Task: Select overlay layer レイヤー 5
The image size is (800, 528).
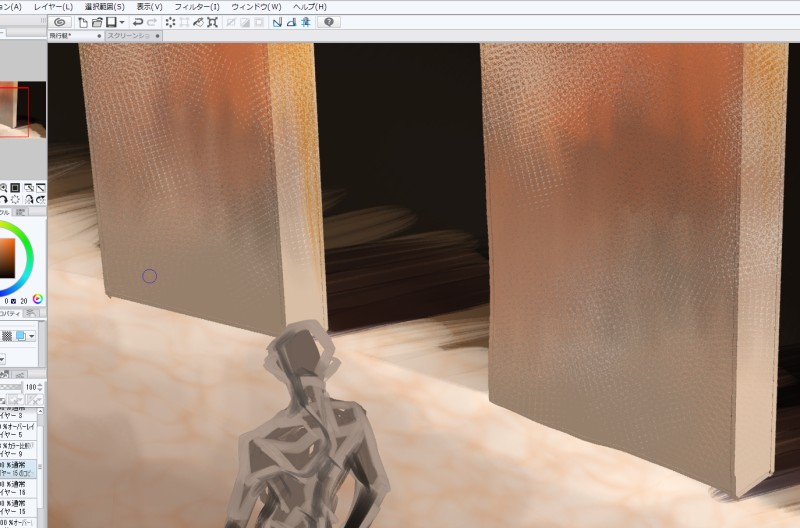Action: 18,431
